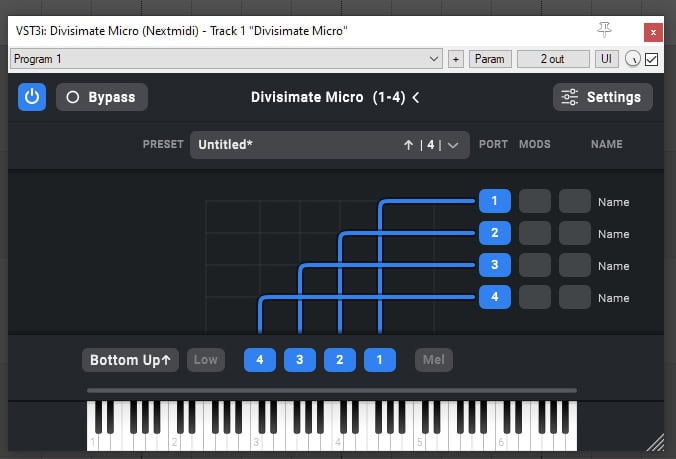Screen dimensions: 676x459
Task: Toggle the blue plugin power button
Action: [32, 97]
